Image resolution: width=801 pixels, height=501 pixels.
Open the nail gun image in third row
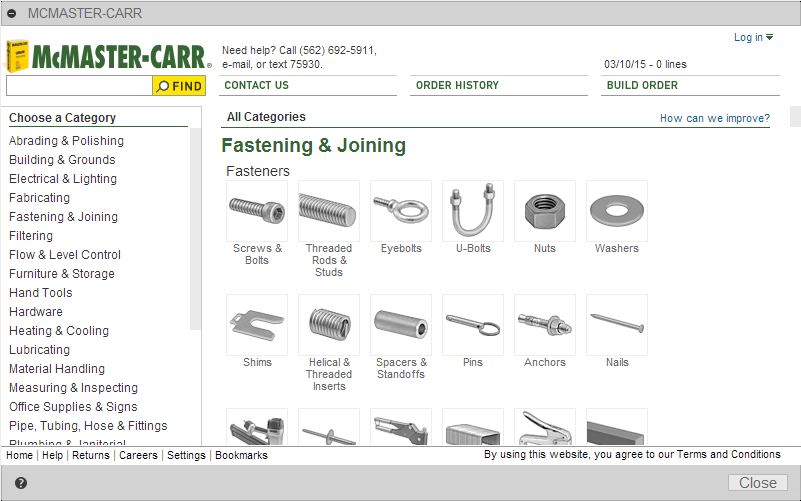[257, 426]
